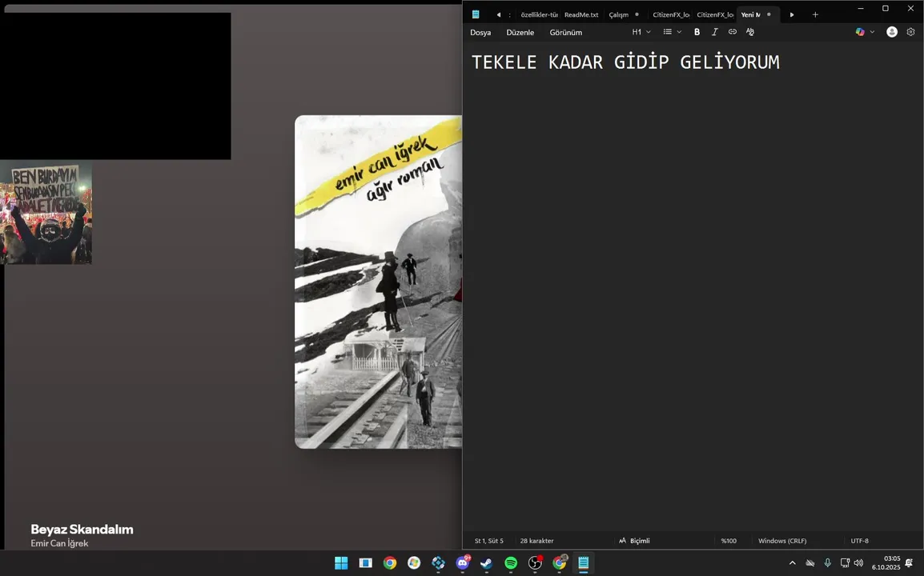Open the Dosya menu
Screen dimensions: 924x576
click(480, 32)
